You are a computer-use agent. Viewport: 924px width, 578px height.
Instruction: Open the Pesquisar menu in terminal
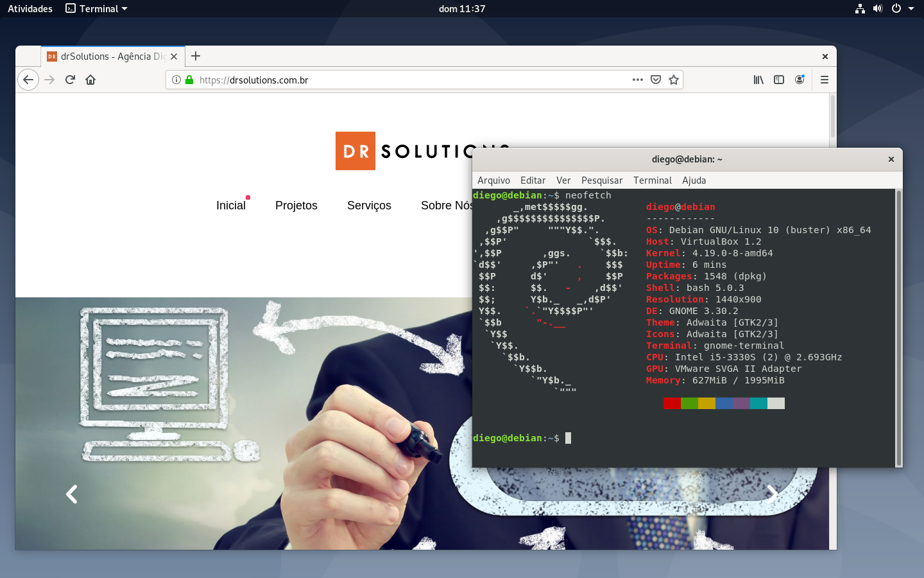(x=602, y=180)
